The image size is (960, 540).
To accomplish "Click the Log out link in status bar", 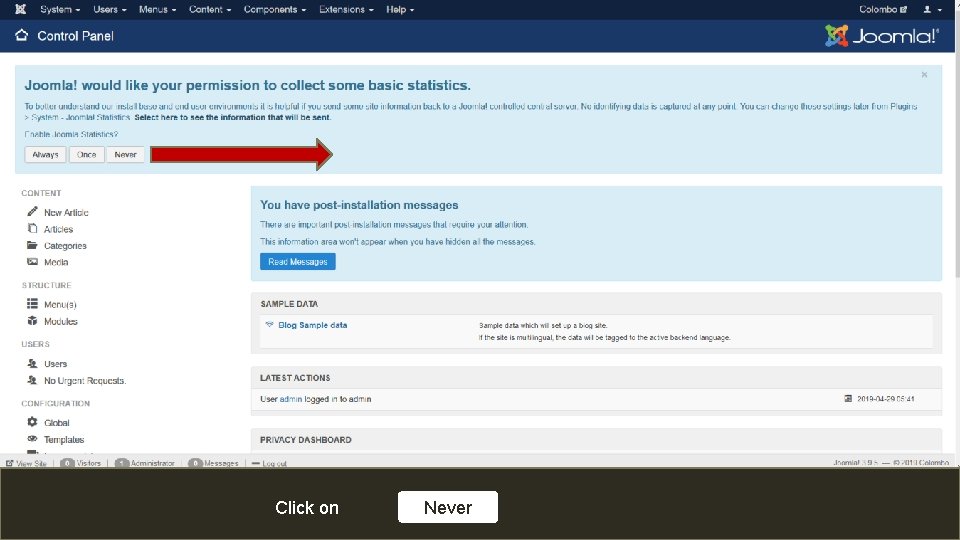I will (x=269, y=463).
